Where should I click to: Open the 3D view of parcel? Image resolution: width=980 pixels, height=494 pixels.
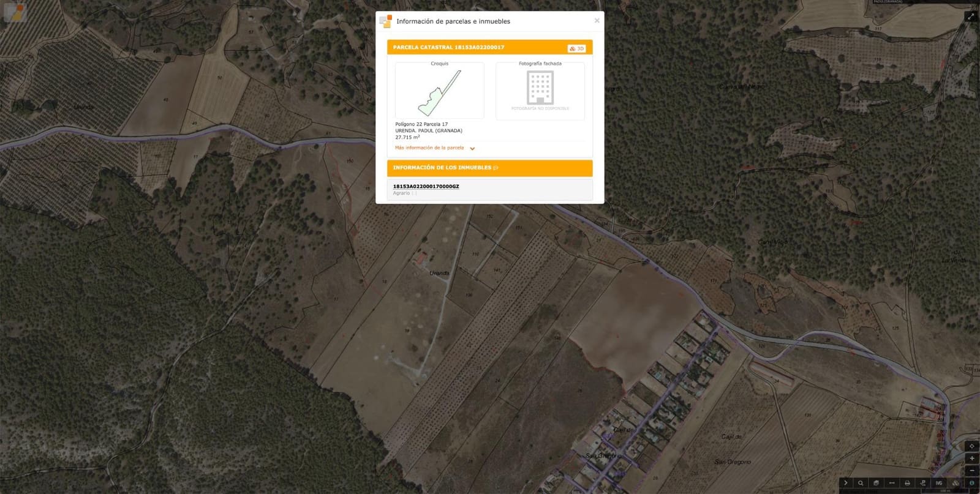coord(577,48)
